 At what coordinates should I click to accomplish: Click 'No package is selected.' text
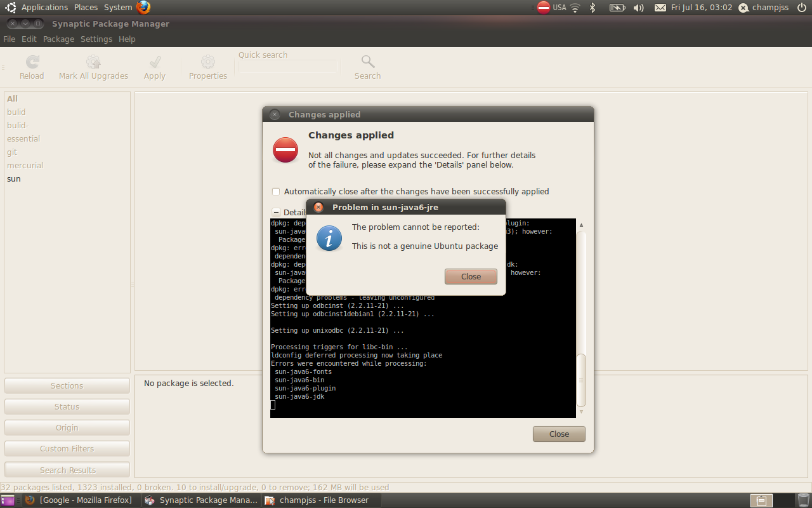(189, 384)
